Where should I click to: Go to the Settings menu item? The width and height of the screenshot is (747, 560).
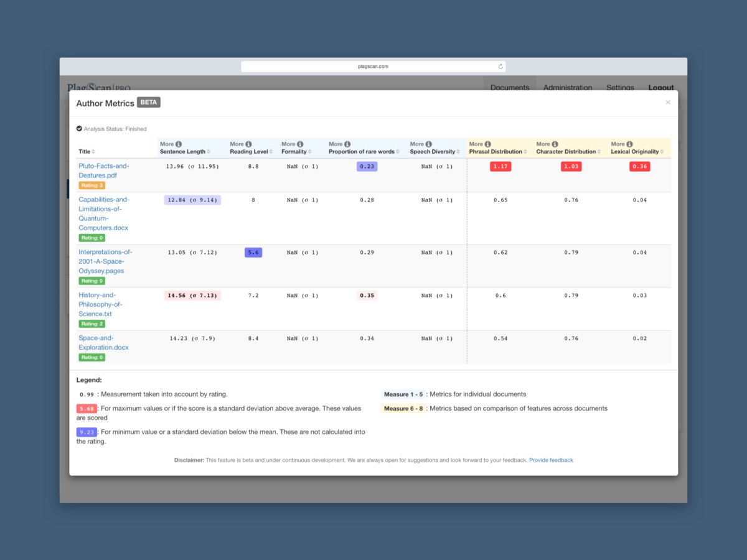click(620, 88)
